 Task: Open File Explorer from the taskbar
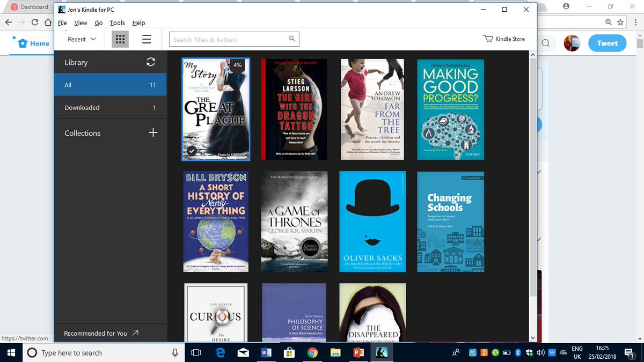click(x=335, y=352)
